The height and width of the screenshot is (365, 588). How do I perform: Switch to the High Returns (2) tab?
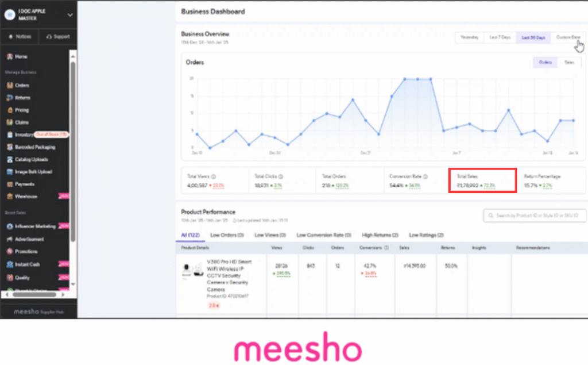click(380, 235)
